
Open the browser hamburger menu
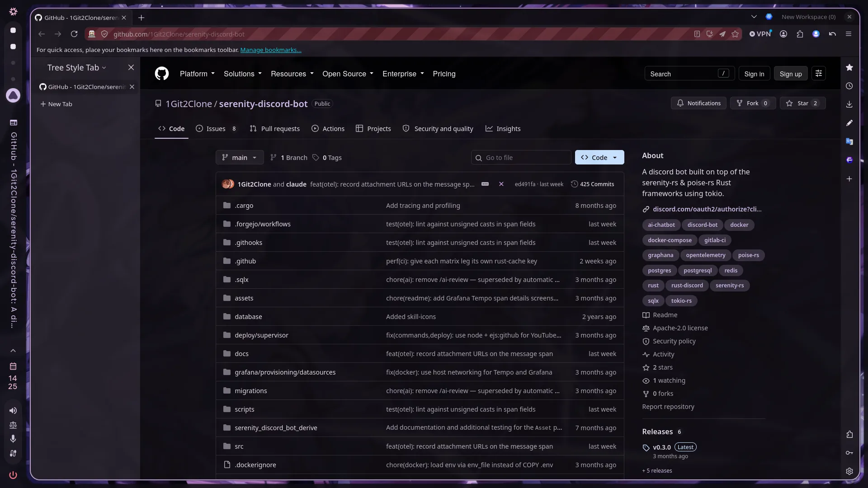(849, 34)
